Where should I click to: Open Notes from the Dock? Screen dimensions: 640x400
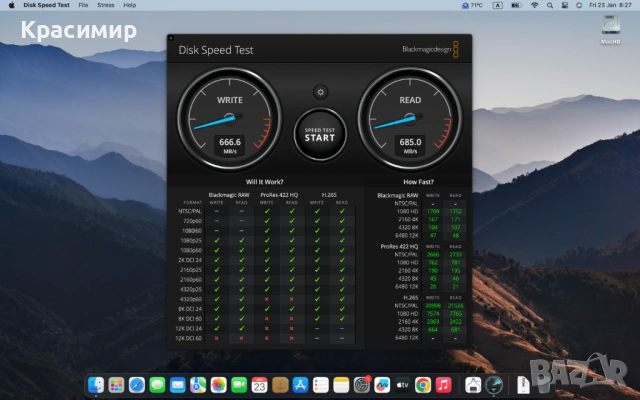point(341,385)
